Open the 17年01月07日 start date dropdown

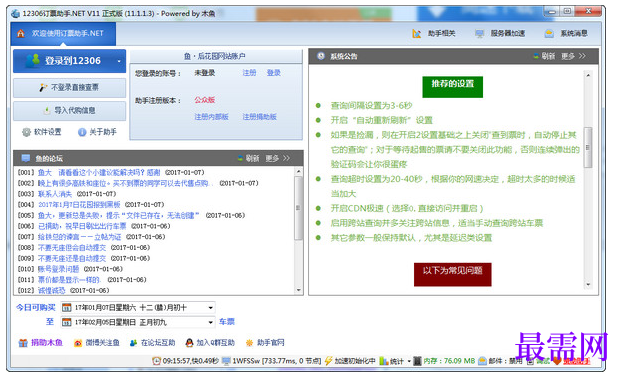[x=210, y=308]
